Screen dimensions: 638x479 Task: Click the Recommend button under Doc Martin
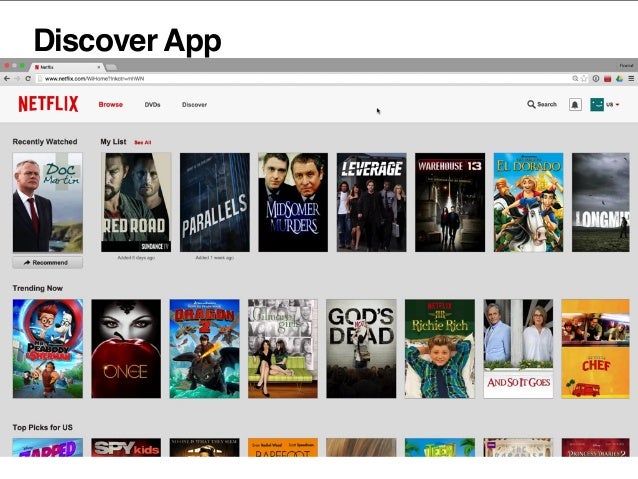[x=48, y=262]
